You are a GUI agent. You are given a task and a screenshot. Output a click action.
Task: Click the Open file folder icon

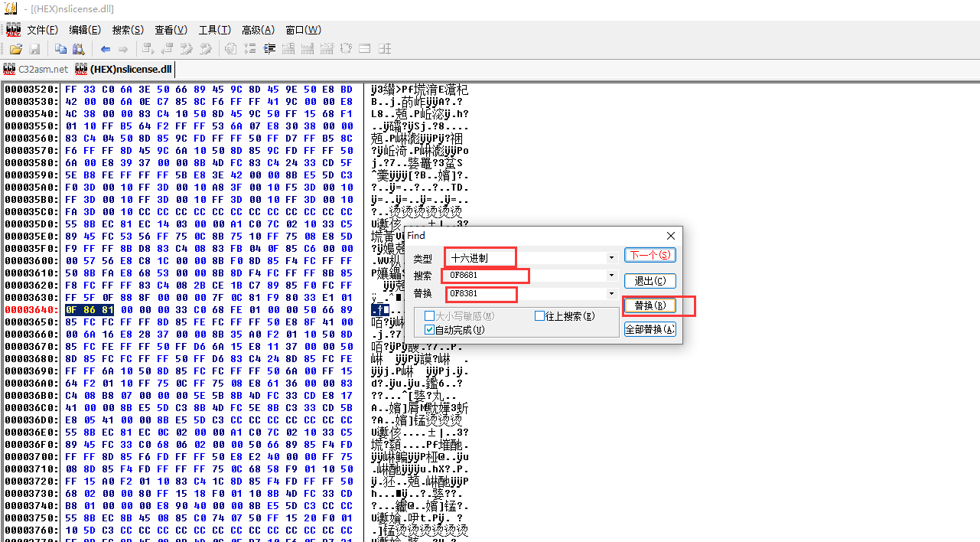pos(15,49)
